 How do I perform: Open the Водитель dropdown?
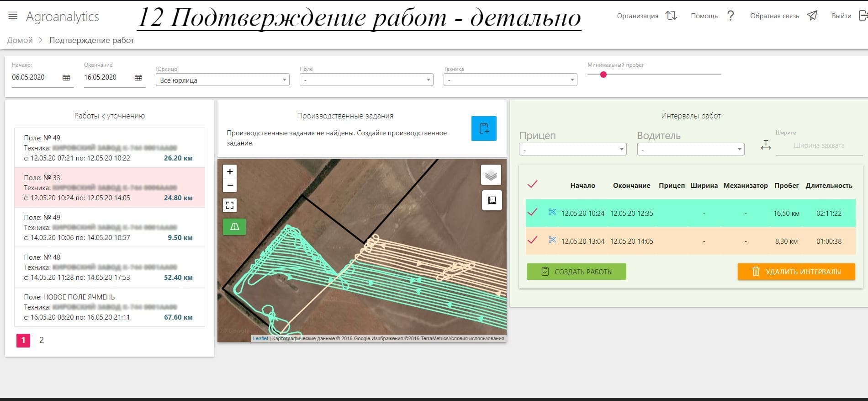coord(690,150)
